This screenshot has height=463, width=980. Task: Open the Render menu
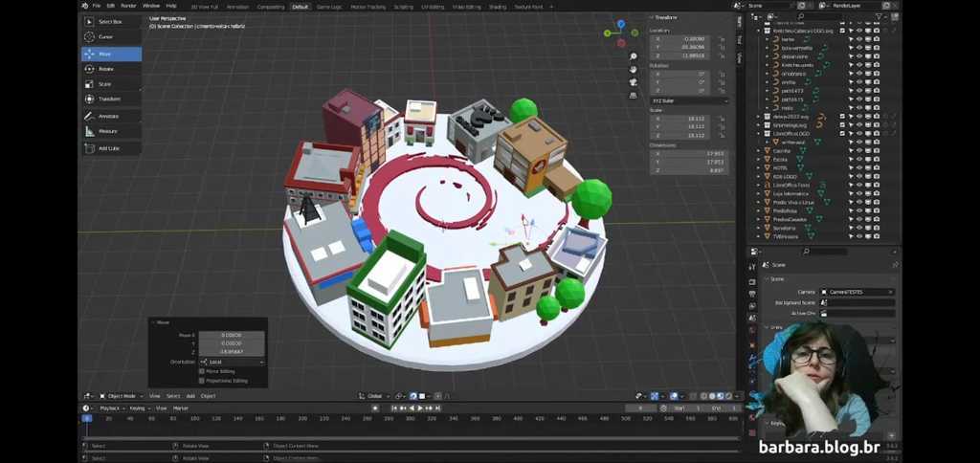(128, 6)
